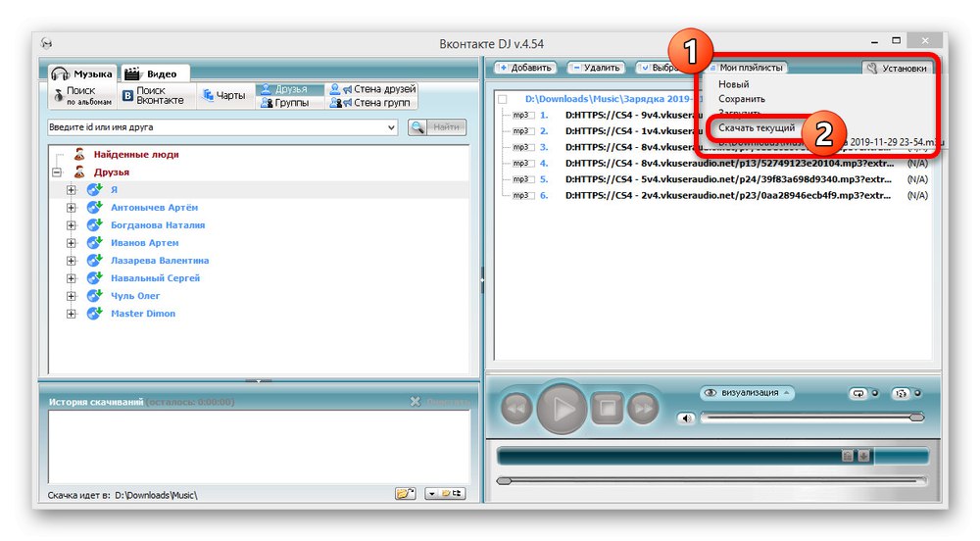Toggle the shuffle order button
The image size is (980, 541).
coord(901,394)
